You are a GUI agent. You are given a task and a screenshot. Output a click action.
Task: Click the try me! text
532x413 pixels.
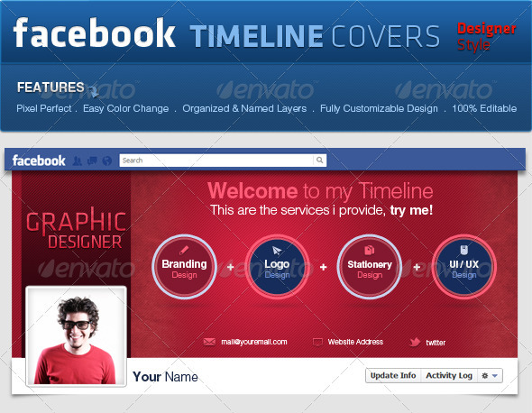coord(411,210)
